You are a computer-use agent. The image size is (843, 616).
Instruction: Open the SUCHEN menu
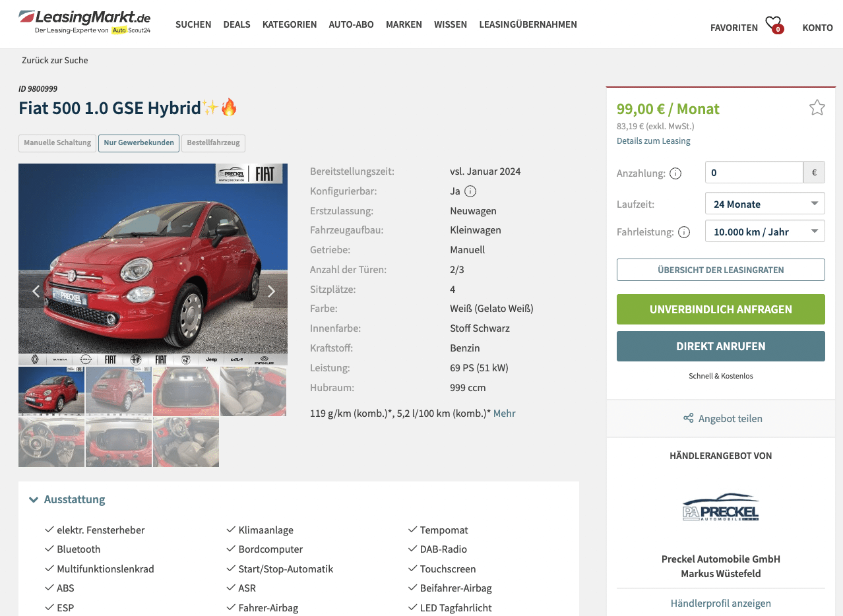193,24
